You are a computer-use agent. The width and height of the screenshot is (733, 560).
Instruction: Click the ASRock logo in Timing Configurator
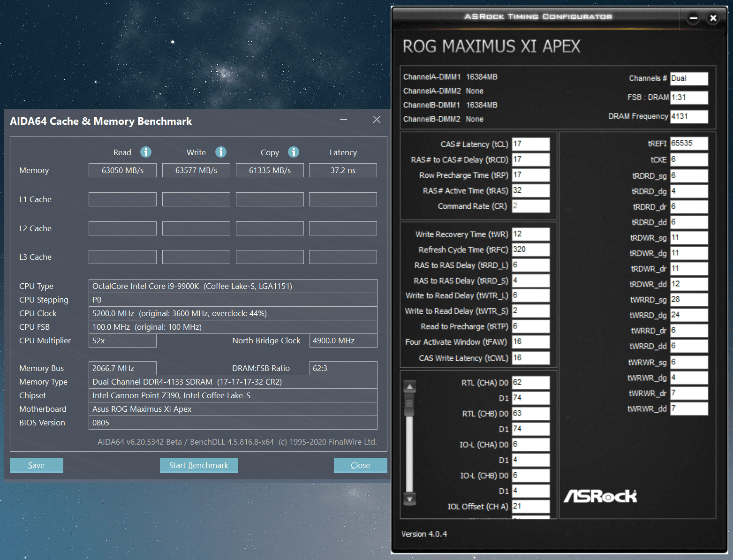pyautogui.click(x=600, y=496)
